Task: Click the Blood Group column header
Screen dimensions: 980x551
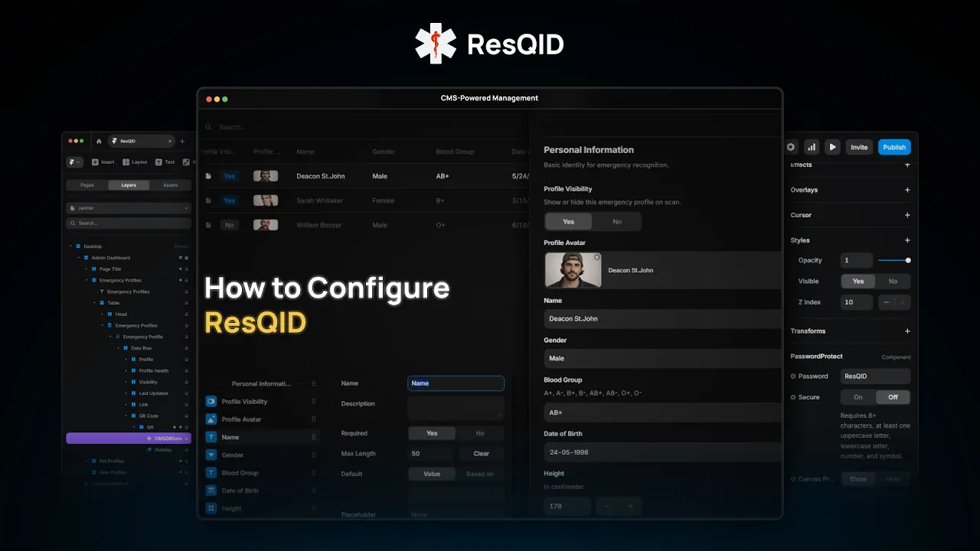Action: 455,152
